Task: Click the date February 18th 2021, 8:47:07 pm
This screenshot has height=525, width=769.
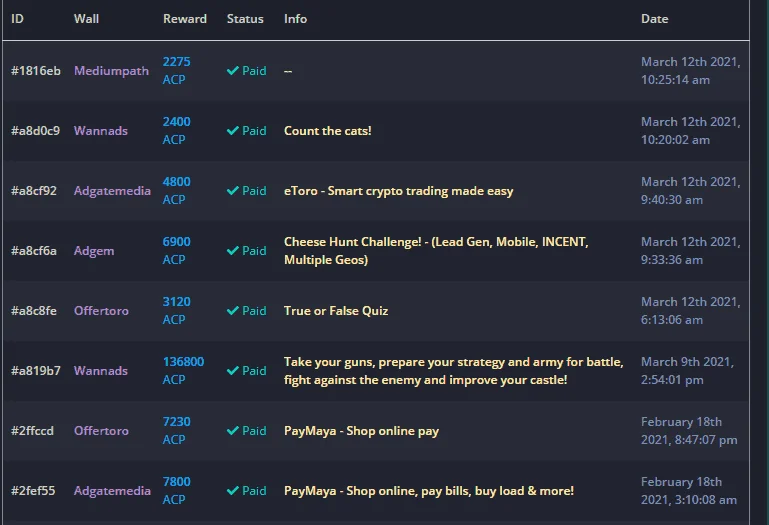Action: [x=689, y=430]
